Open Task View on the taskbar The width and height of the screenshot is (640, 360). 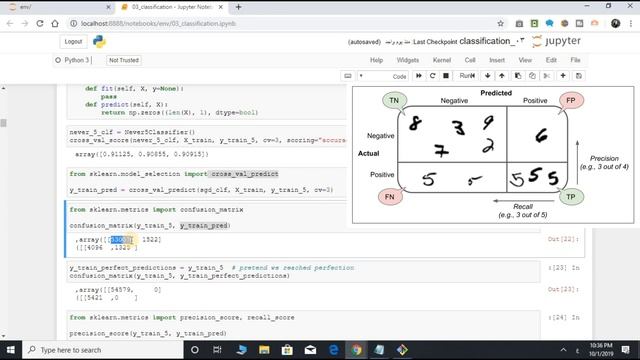(x=217, y=350)
